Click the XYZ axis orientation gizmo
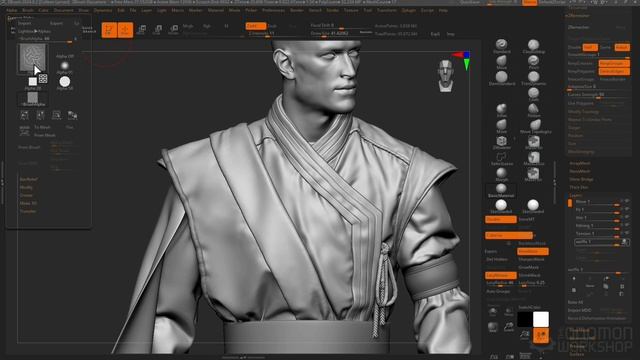 click(x=463, y=60)
